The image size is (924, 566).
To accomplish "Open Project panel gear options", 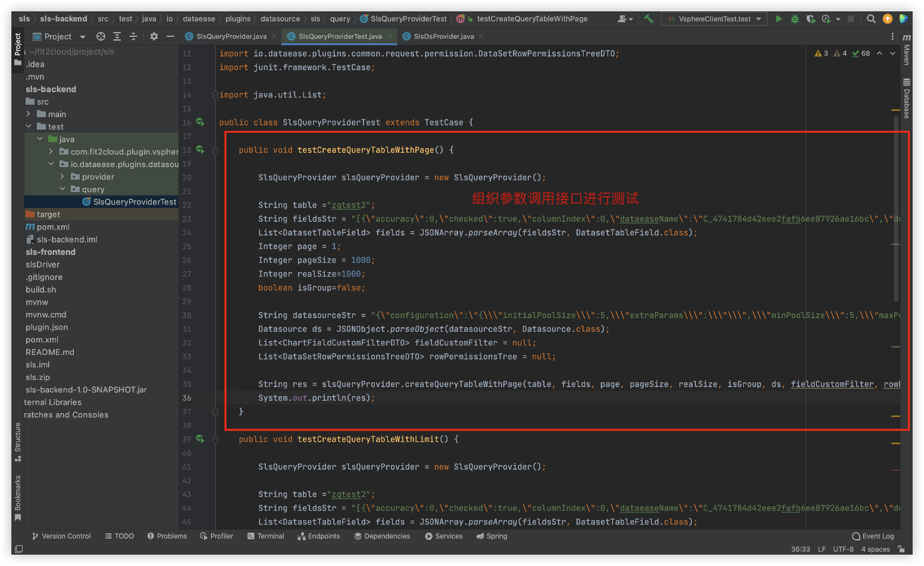I will 154,36.
